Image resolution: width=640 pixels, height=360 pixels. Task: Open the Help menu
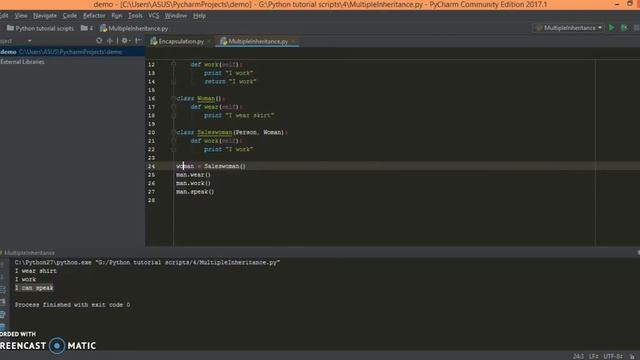click(x=199, y=16)
